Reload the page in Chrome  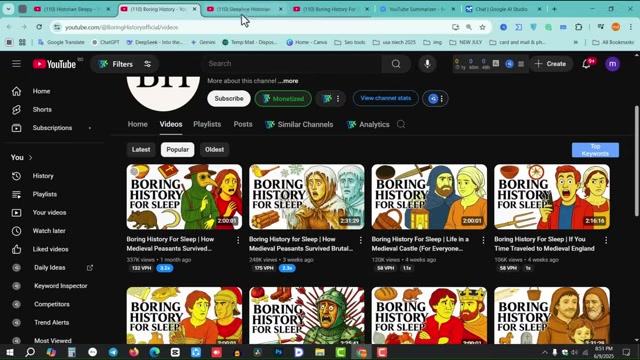(x=39, y=27)
